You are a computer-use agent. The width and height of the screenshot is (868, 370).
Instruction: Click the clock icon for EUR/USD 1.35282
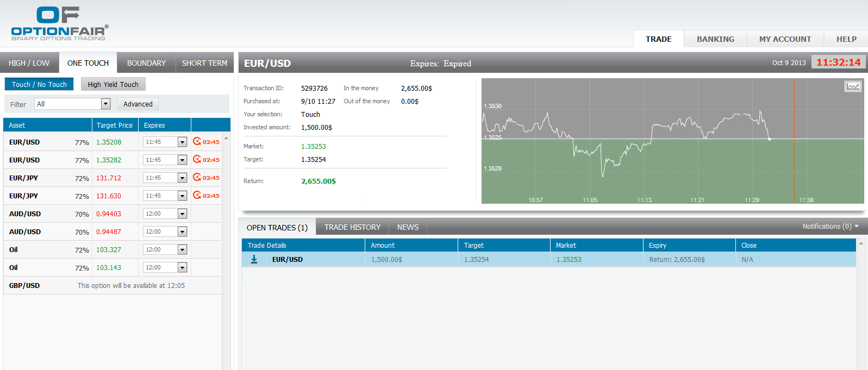coord(197,159)
